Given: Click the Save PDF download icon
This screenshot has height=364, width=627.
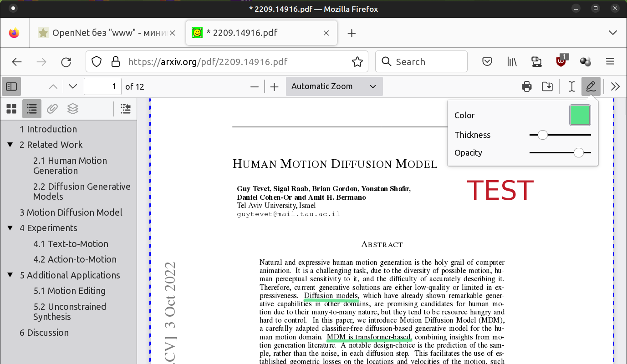Looking at the screenshot, I should coord(547,86).
